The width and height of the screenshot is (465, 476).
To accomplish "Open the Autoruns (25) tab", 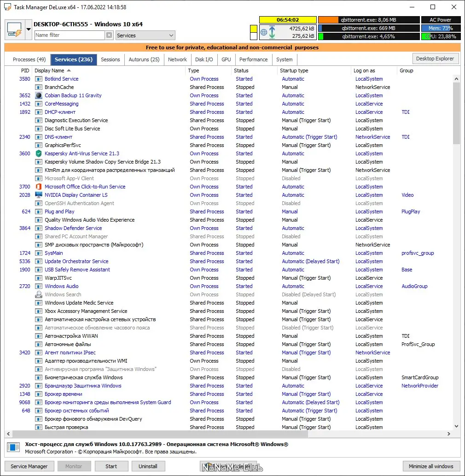I will [144, 59].
